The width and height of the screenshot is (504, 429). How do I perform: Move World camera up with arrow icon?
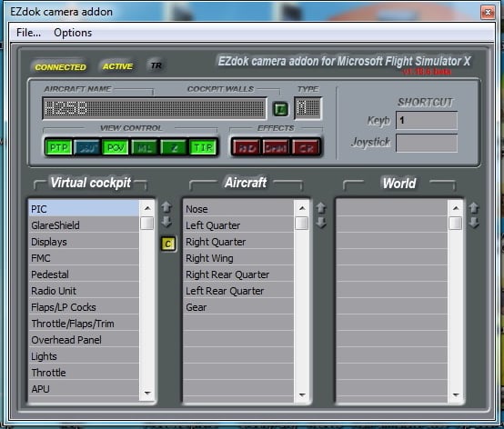point(474,208)
